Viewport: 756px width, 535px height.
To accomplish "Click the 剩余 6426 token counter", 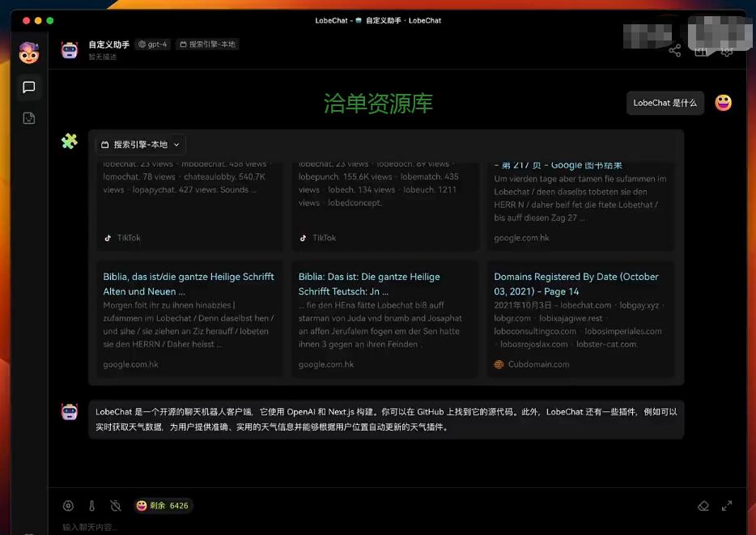I will pyautogui.click(x=163, y=505).
